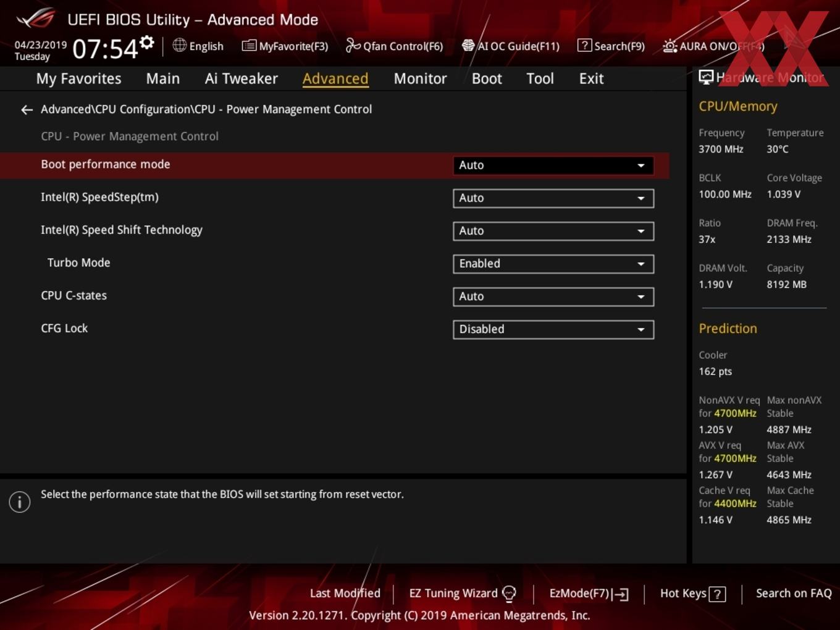Click the 4865 MHz max cache value
The width and height of the screenshot is (840, 630).
(x=789, y=520)
